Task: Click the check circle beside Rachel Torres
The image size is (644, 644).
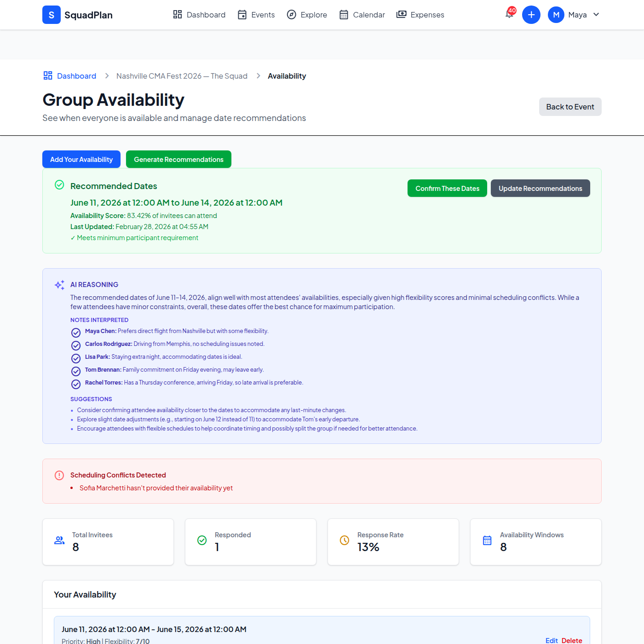Action: 76,384
